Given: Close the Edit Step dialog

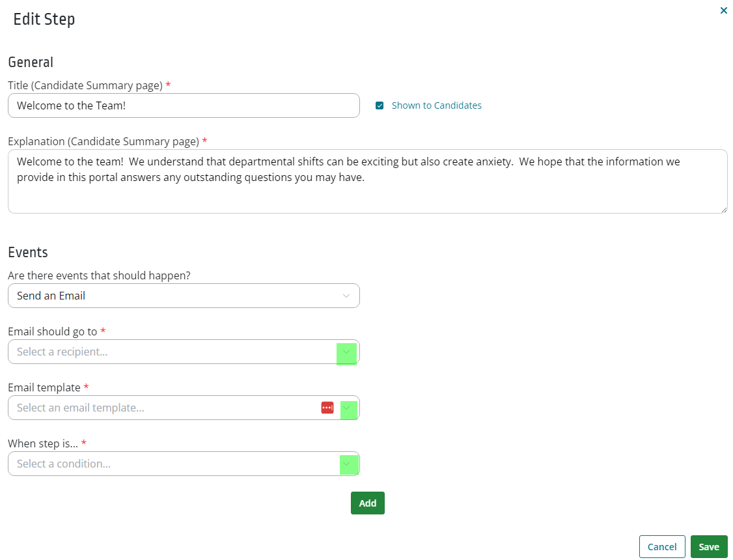Looking at the screenshot, I should [723, 10].
